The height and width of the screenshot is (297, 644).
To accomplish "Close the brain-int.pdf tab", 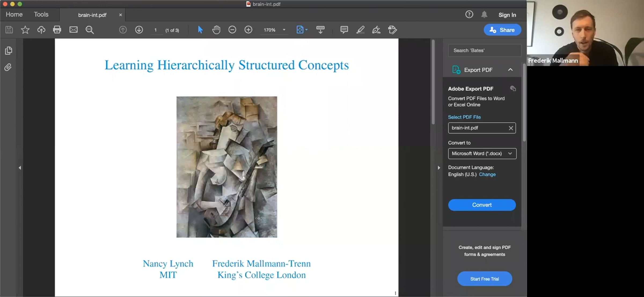I will click(x=120, y=15).
